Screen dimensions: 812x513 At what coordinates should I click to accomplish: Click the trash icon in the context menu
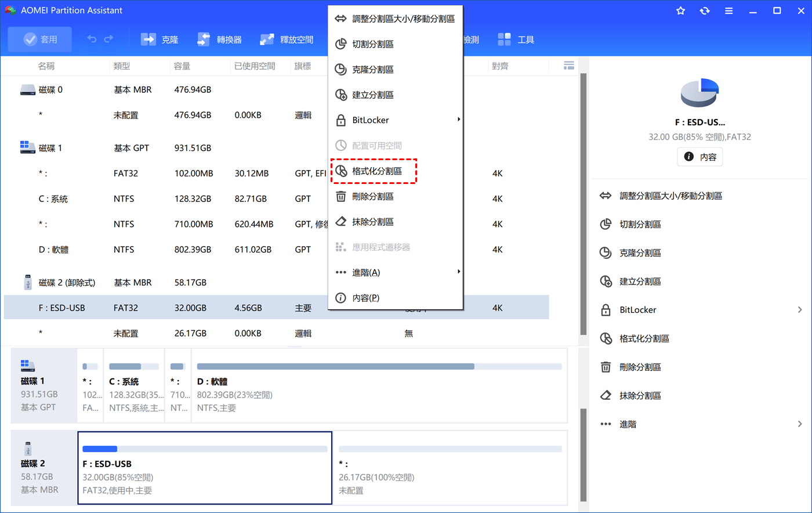[x=341, y=196]
